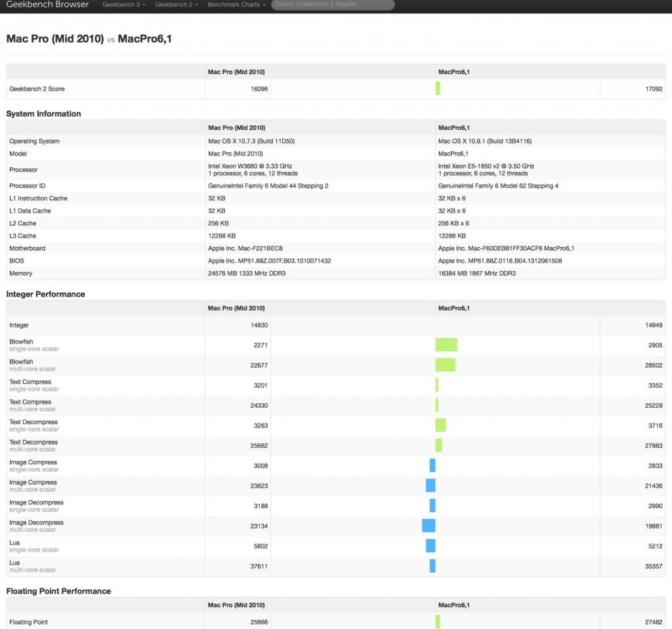This screenshot has height=629, width=672.
Task: Click the Floating Point score 25866
Action: [259, 622]
